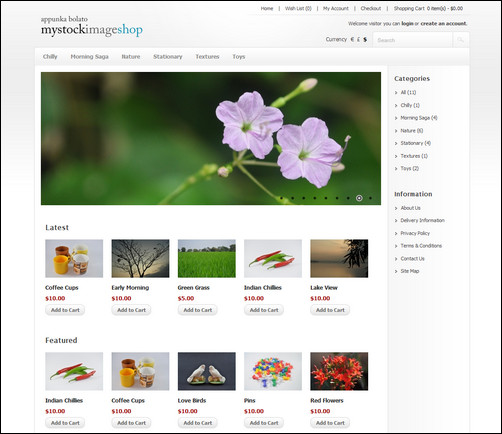Open the Stationary (4) sidebar category
Image resolution: width=502 pixels, height=434 pixels.
tap(415, 143)
